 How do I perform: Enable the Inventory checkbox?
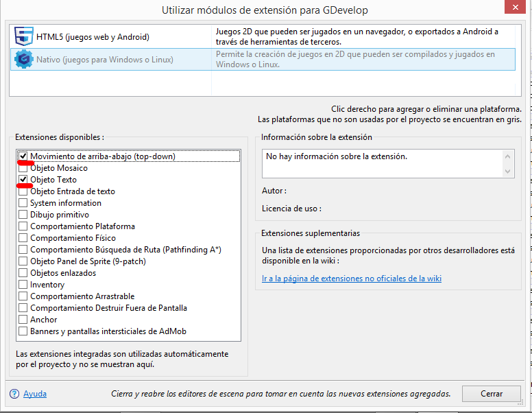(x=23, y=284)
